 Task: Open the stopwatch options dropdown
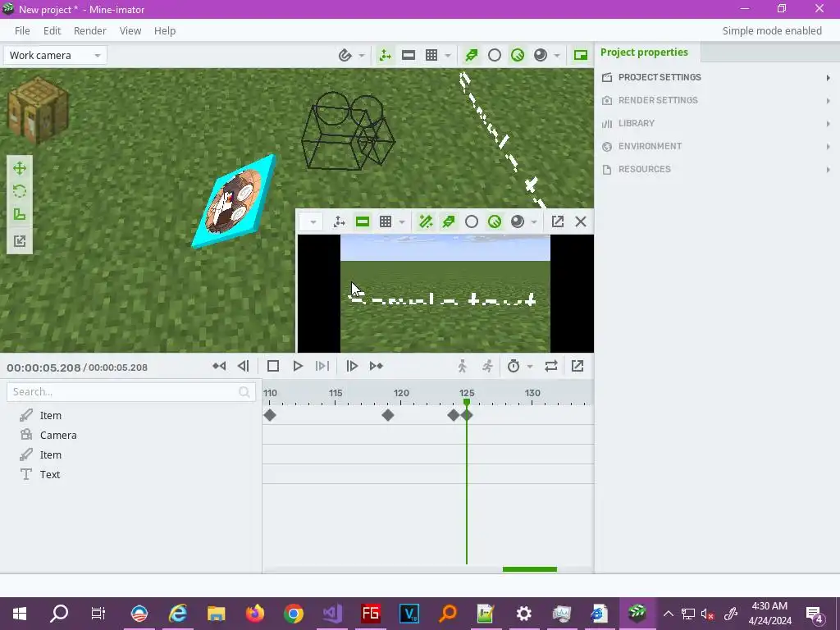click(x=530, y=367)
